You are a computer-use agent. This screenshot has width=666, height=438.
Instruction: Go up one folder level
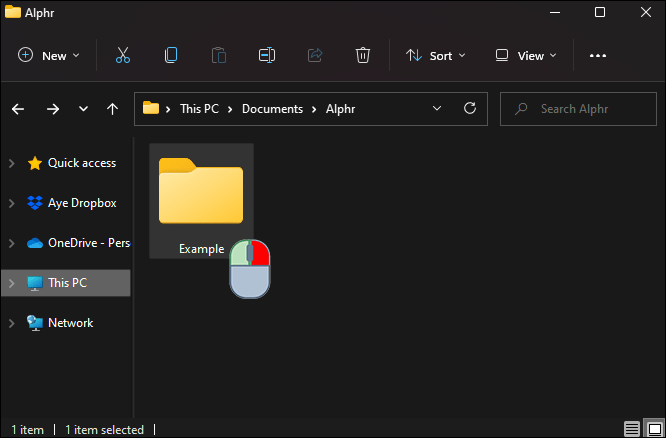point(113,109)
